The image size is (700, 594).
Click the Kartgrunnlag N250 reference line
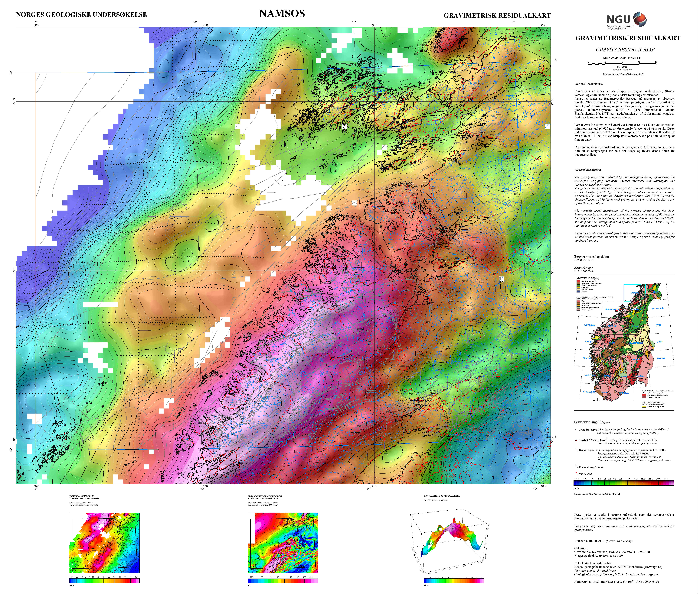click(617, 582)
